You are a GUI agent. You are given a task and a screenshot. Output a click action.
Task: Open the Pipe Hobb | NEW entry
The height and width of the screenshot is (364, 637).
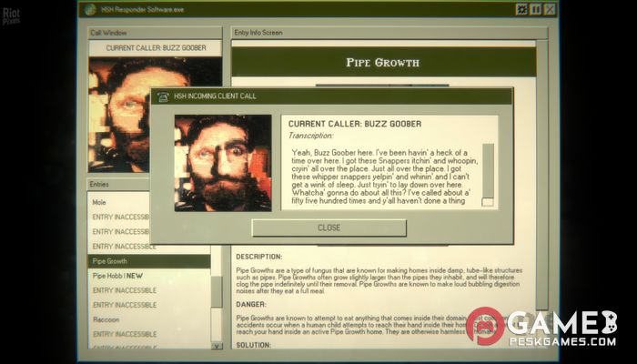pyautogui.click(x=148, y=276)
